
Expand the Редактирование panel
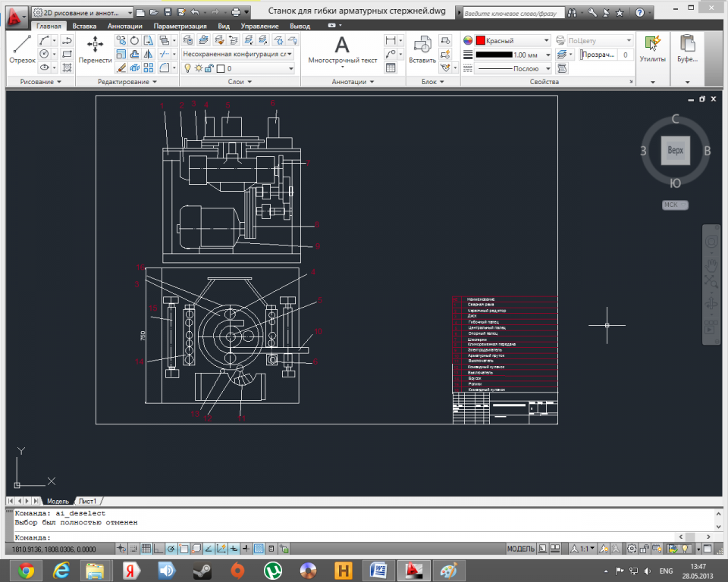(x=127, y=82)
